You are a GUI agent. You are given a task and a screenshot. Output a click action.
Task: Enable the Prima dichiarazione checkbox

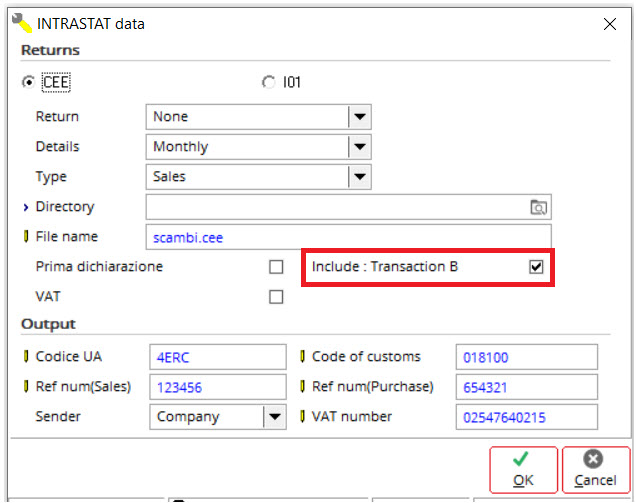point(276,267)
